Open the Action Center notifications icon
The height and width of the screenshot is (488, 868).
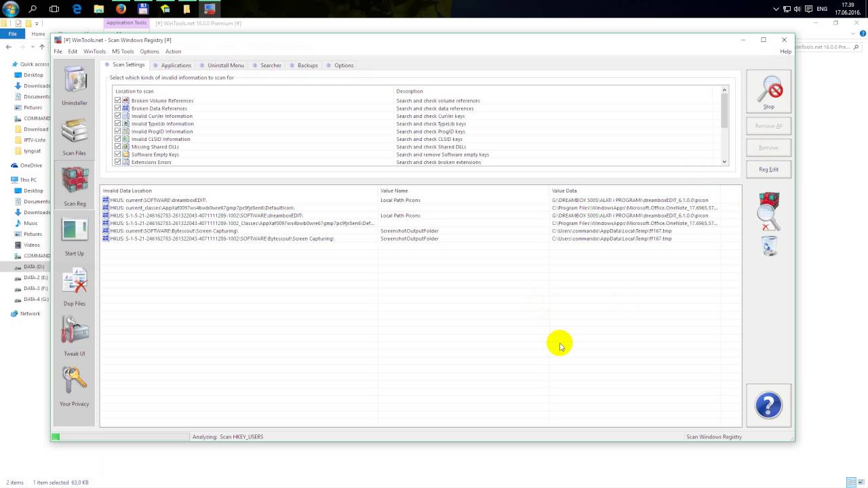[808, 9]
